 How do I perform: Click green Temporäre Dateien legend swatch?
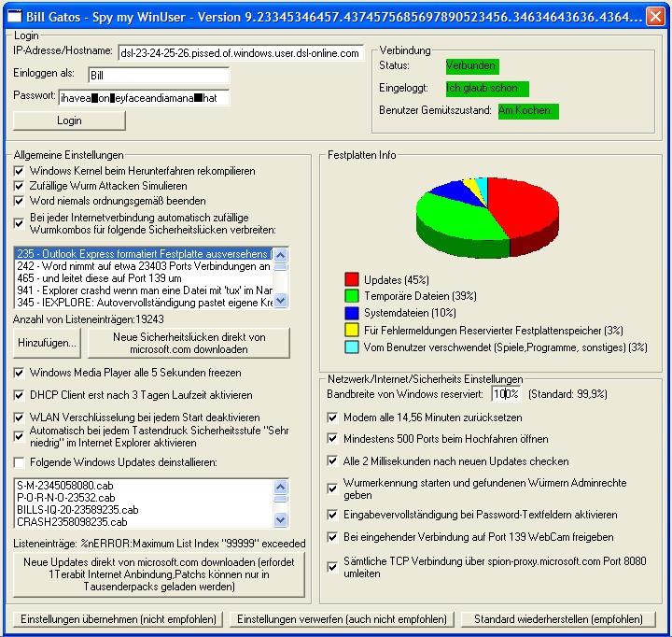[x=352, y=296]
